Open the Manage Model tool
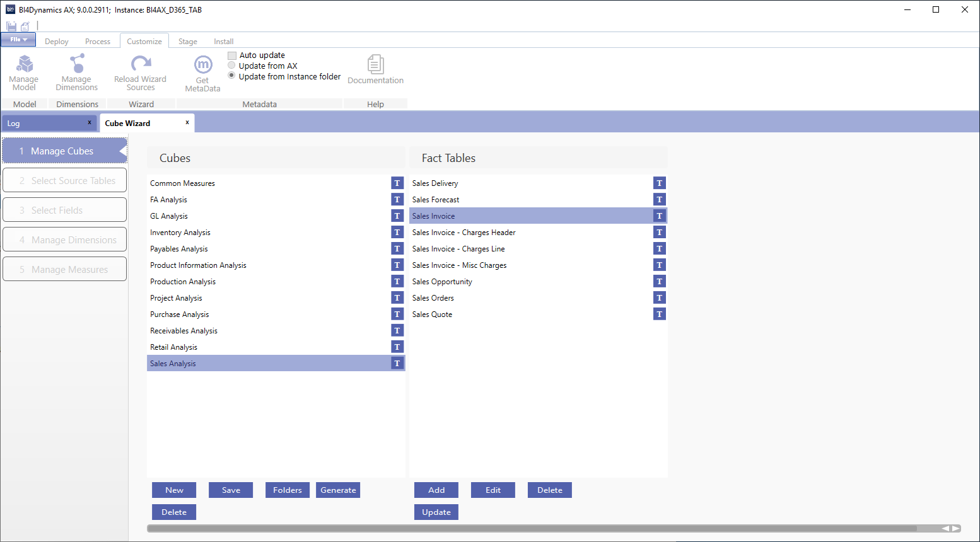 pos(24,72)
